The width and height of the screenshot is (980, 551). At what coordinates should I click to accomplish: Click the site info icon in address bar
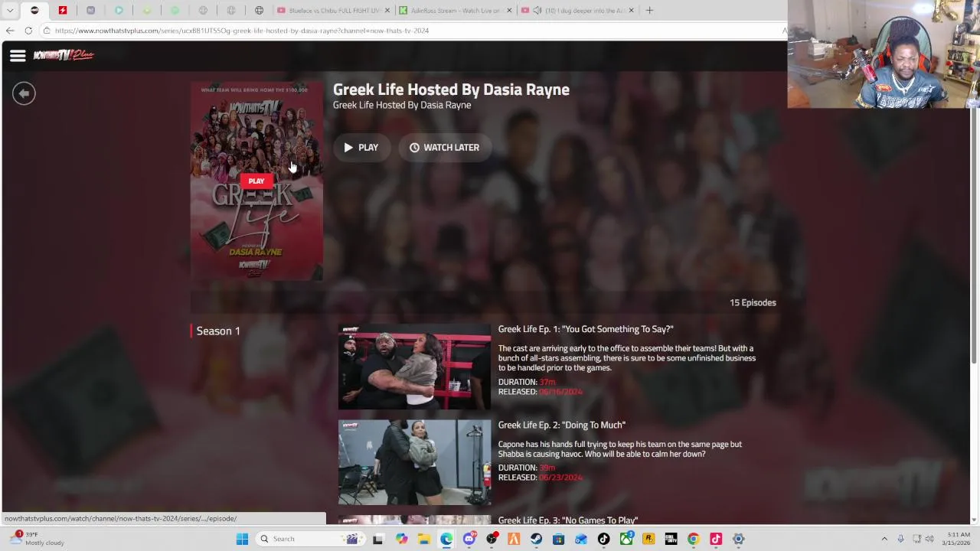(46, 31)
